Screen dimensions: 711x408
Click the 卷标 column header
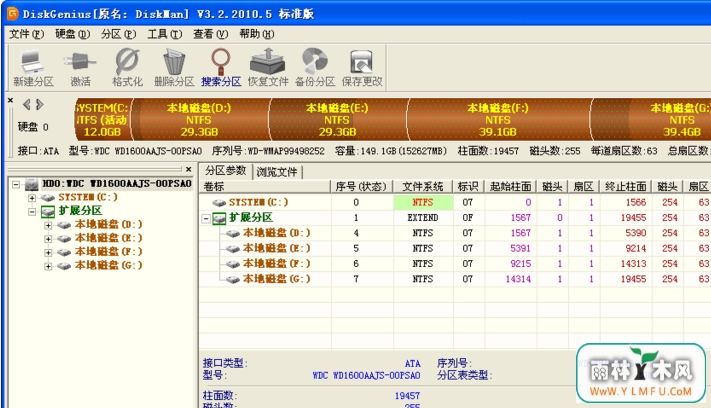(265, 186)
